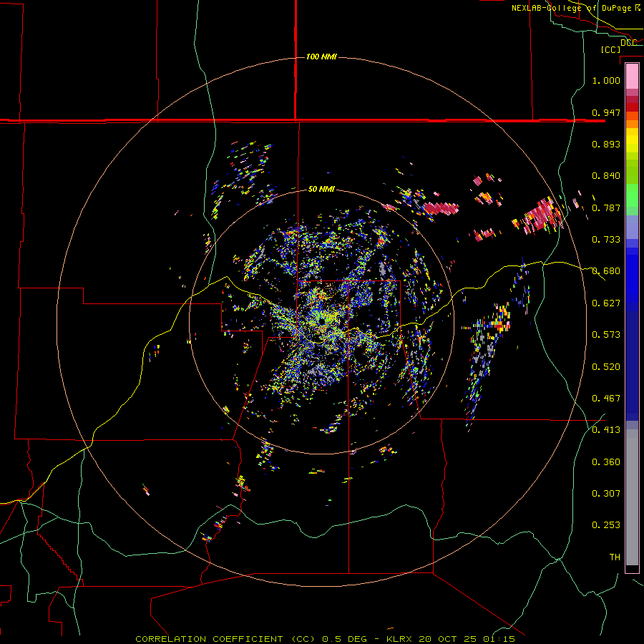Click the "[CC]" legend heading
This screenshot has width=644, height=644.
point(610,49)
